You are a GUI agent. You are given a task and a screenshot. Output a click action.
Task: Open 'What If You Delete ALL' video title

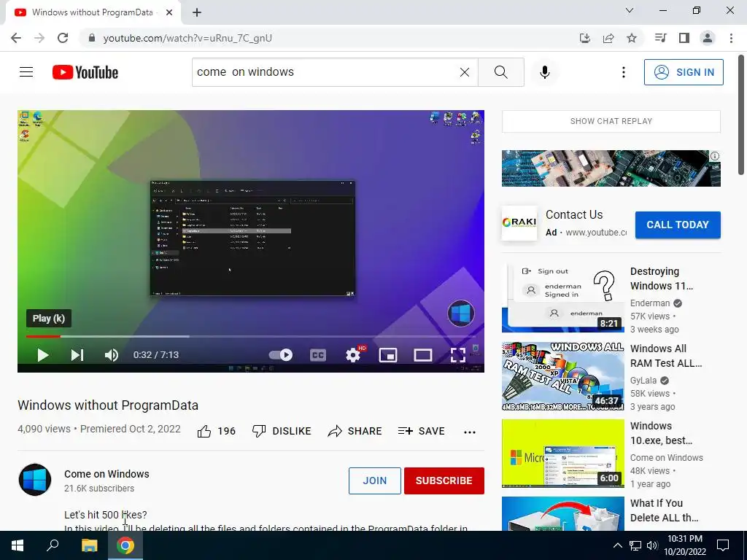pos(664,510)
